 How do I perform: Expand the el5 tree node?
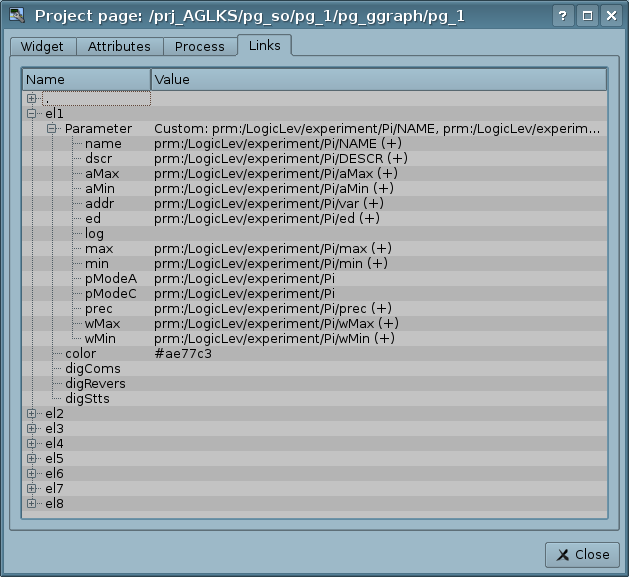pos(32,459)
